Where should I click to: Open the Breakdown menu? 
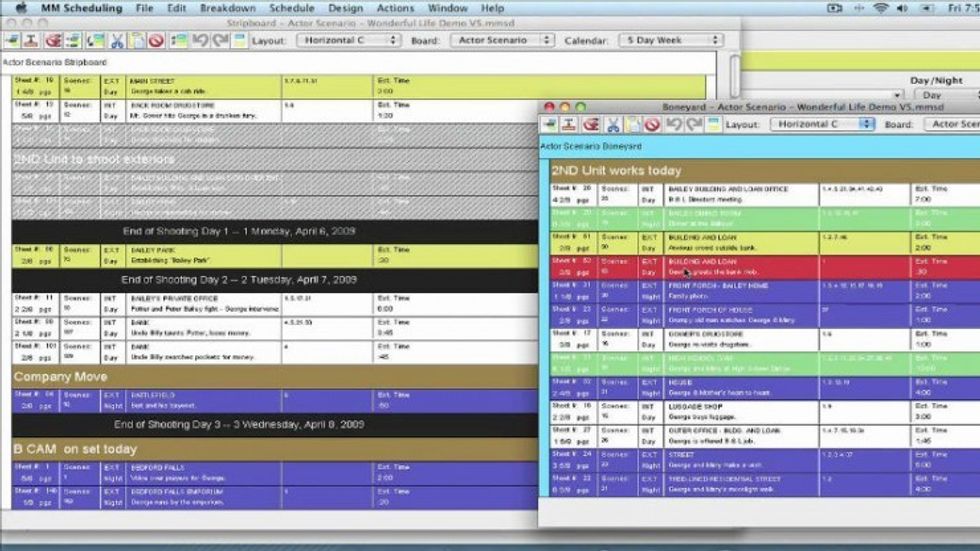click(228, 8)
